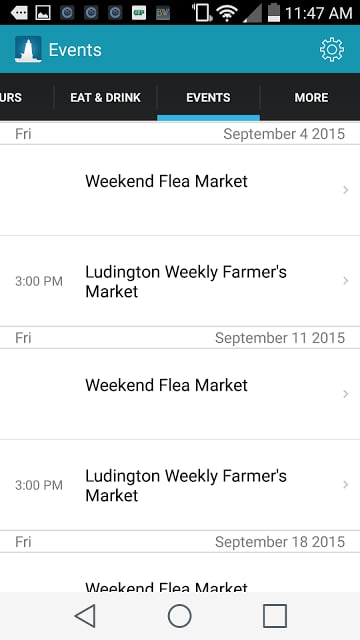Open recent apps with the square button

point(275,616)
